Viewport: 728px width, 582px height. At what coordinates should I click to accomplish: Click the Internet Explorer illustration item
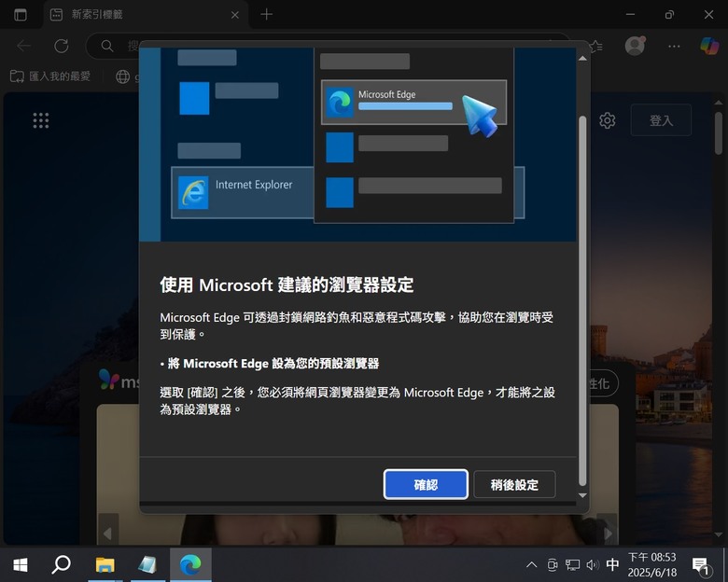tap(242, 192)
